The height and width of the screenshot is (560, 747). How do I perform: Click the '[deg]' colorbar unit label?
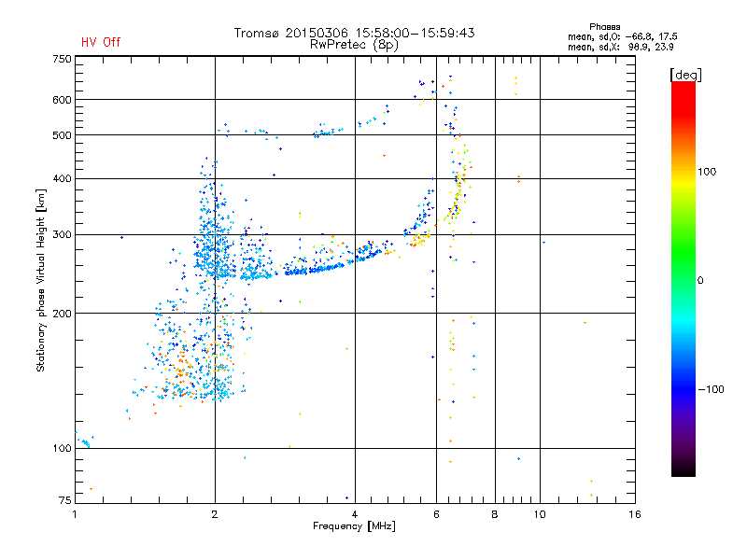(685, 75)
